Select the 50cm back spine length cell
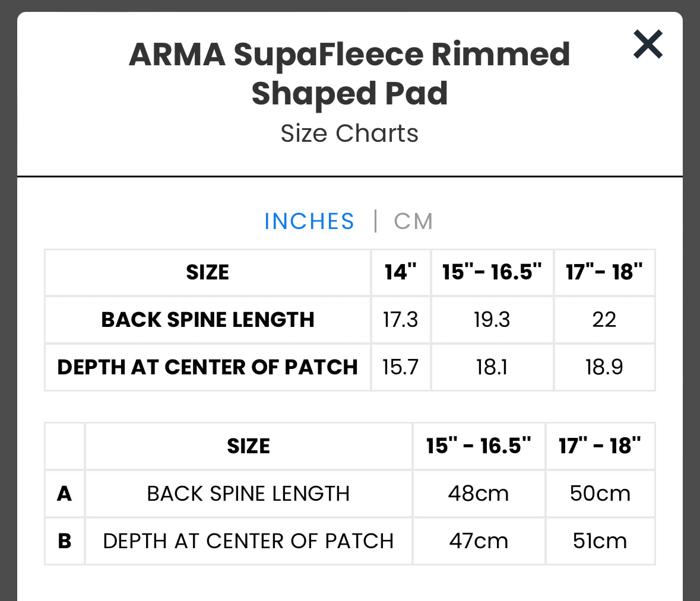Image resolution: width=700 pixels, height=601 pixels. (600, 494)
